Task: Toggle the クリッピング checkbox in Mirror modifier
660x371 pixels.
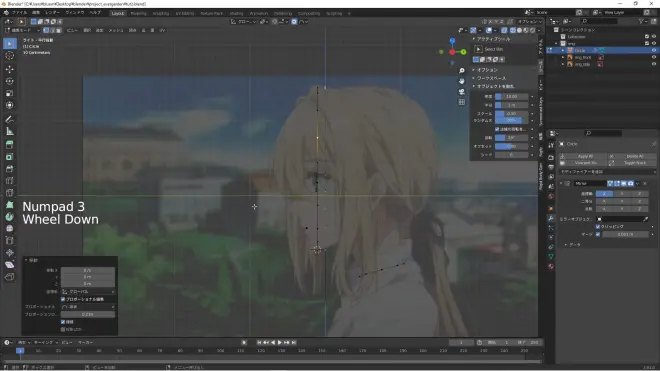Action: pyautogui.click(x=598, y=227)
